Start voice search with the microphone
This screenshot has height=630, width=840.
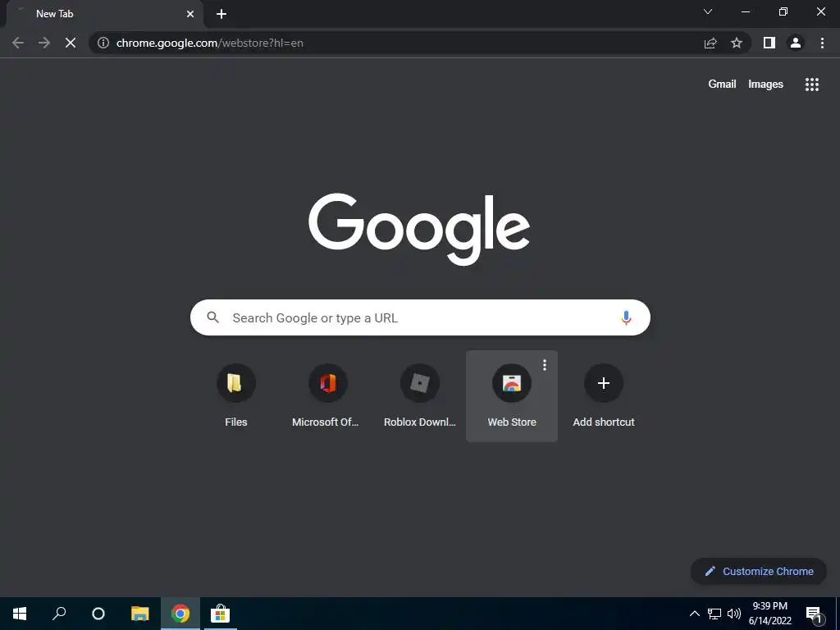(x=626, y=317)
